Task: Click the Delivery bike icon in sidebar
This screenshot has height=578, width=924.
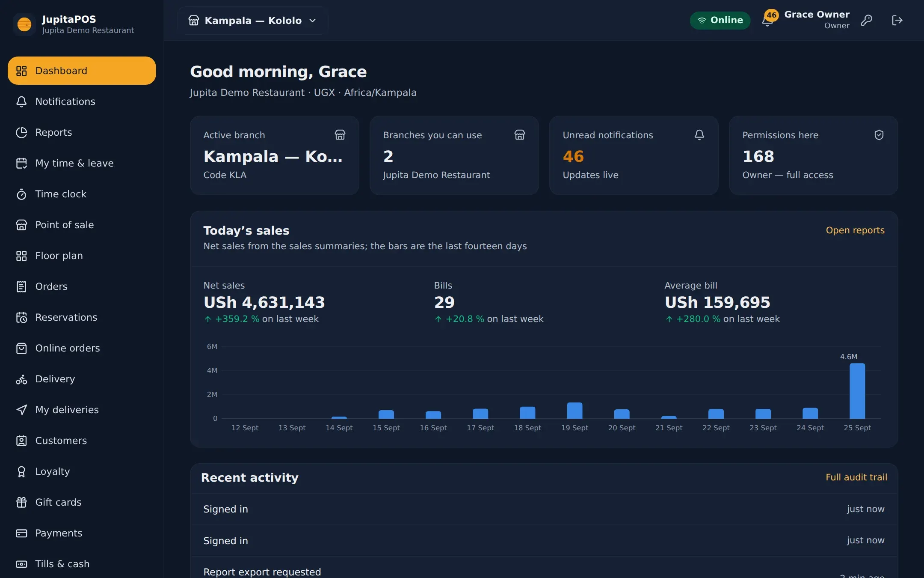Action: tap(21, 379)
